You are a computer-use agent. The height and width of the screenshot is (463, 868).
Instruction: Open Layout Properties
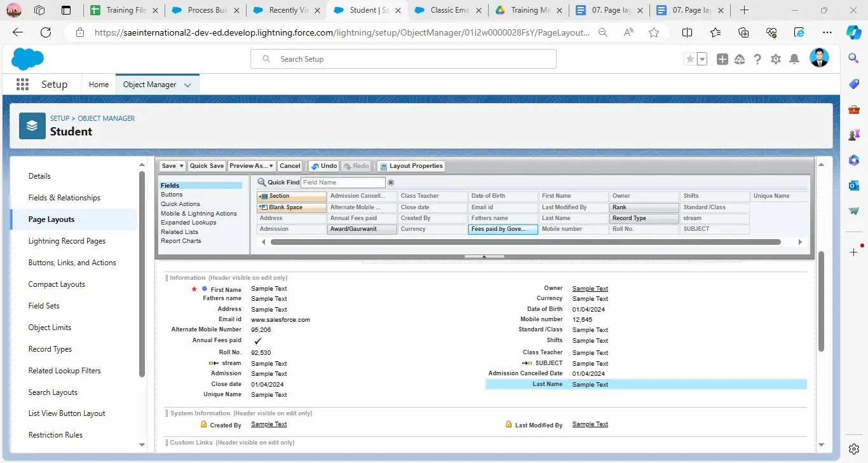[x=411, y=166]
